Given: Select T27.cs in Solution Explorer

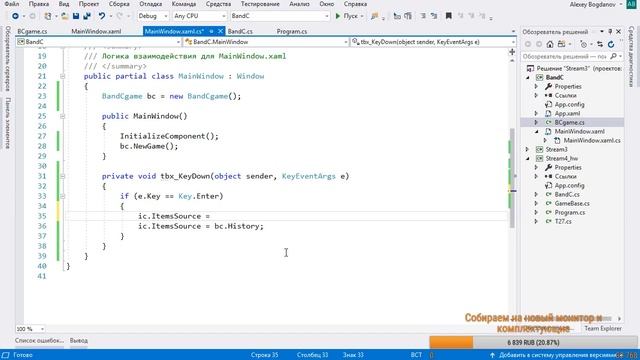Looking at the screenshot, I should (563, 221).
